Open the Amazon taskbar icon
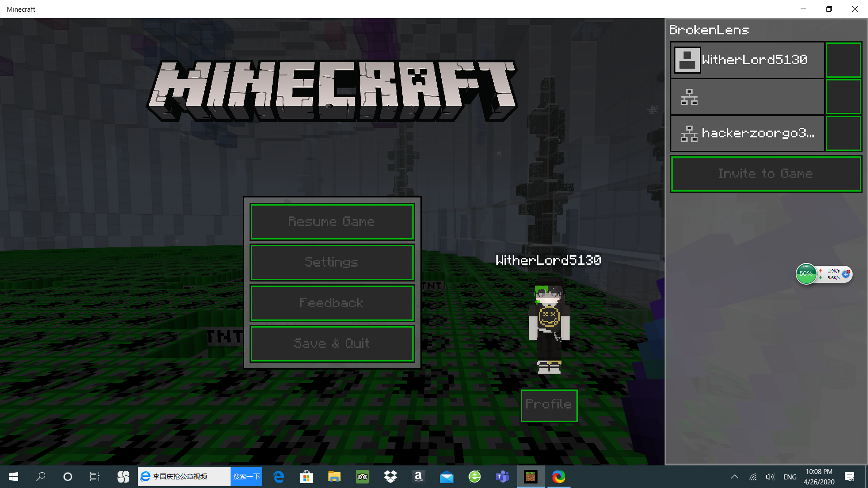This screenshot has width=868, height=488. coord(419,477)
